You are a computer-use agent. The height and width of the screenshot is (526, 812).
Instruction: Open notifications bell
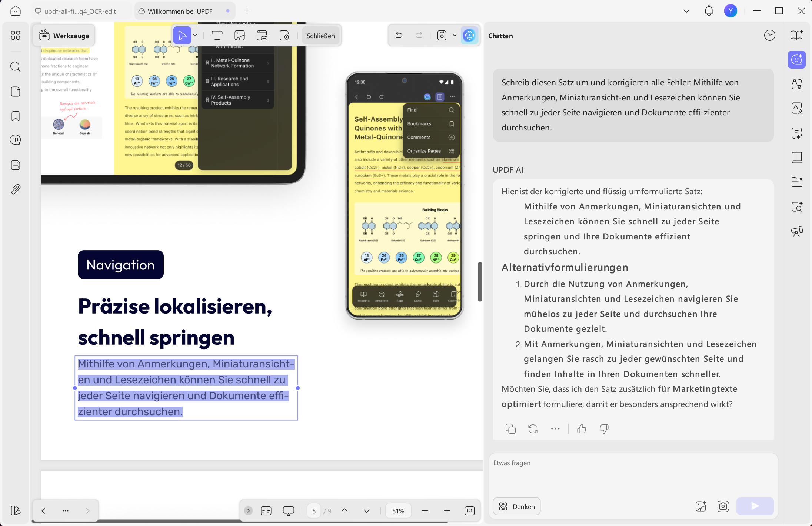(x=709, y=11)
